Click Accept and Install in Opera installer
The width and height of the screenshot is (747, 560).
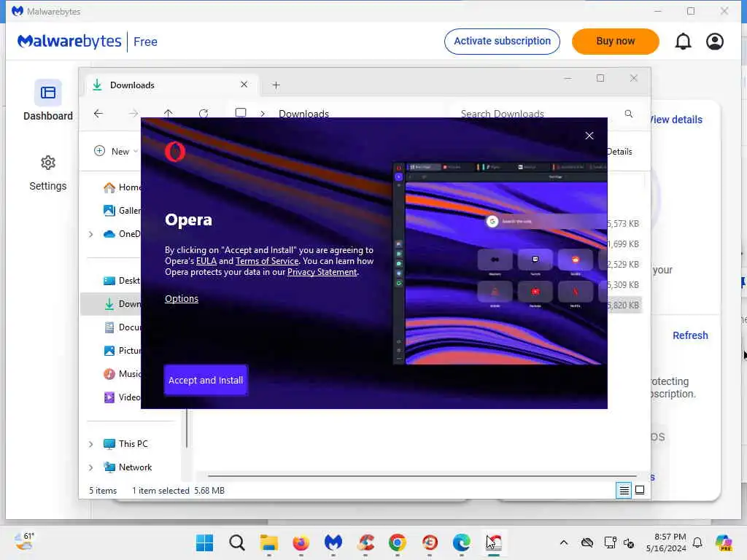click(x=206, y=380)
